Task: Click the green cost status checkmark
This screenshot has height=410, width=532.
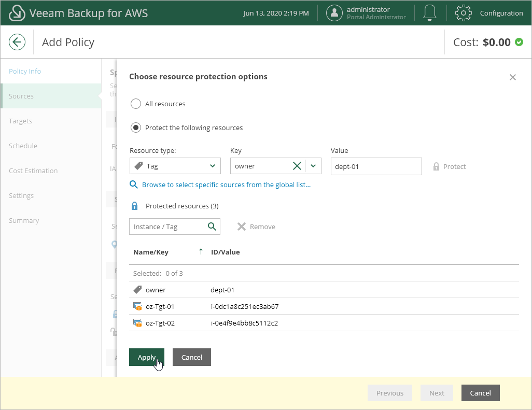Action: point(519,42)
